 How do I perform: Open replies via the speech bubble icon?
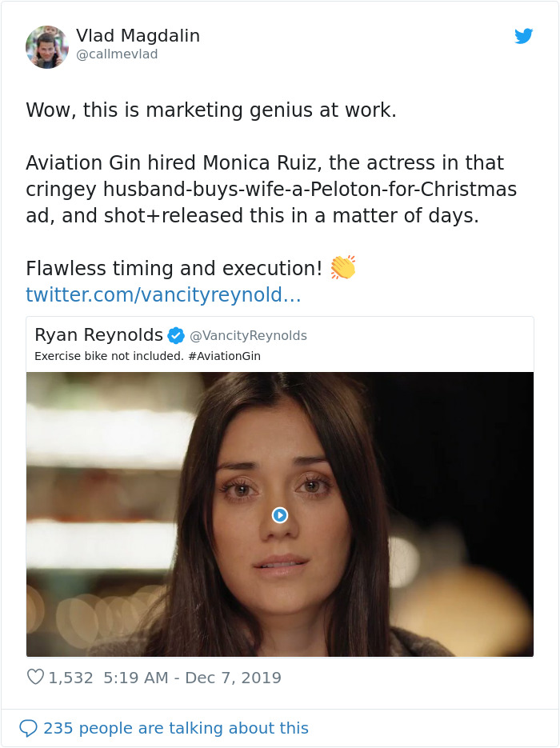pyautogui.click(x=31, y=728)
